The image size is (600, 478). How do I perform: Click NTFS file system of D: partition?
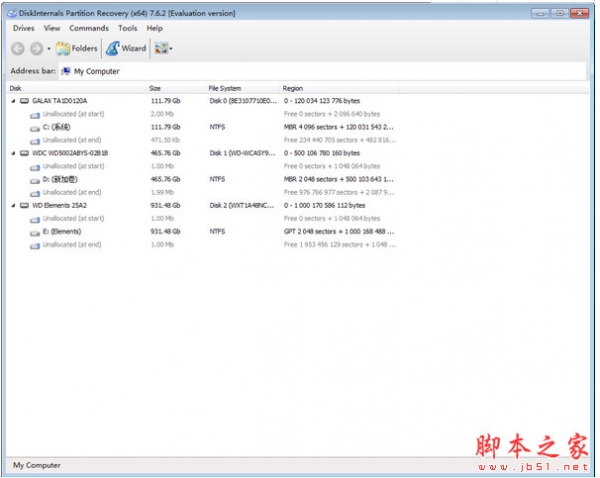click(217, 179)
